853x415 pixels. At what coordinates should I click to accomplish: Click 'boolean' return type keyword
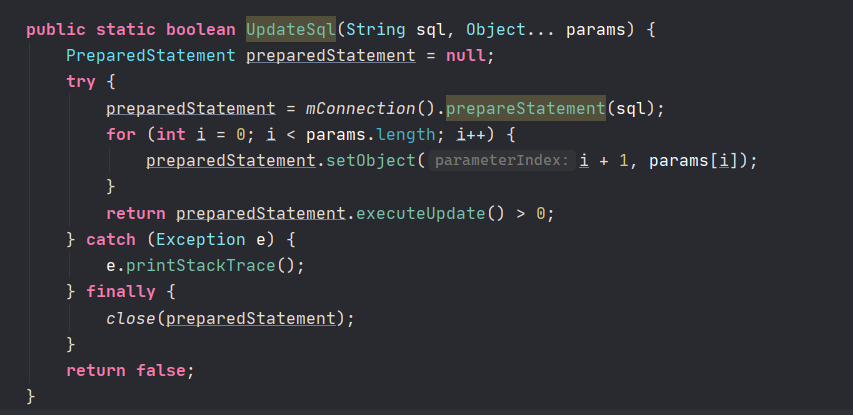click(x=201, y=29)
